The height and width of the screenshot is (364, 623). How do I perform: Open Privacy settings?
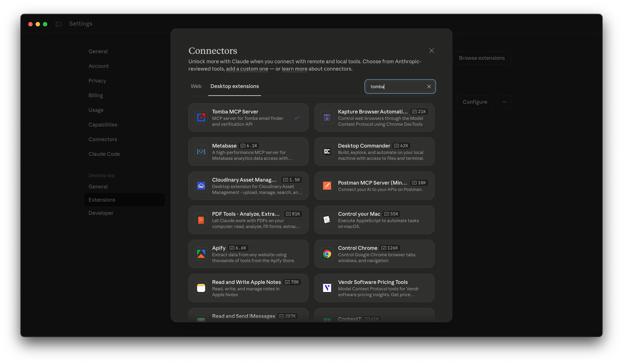97,81
